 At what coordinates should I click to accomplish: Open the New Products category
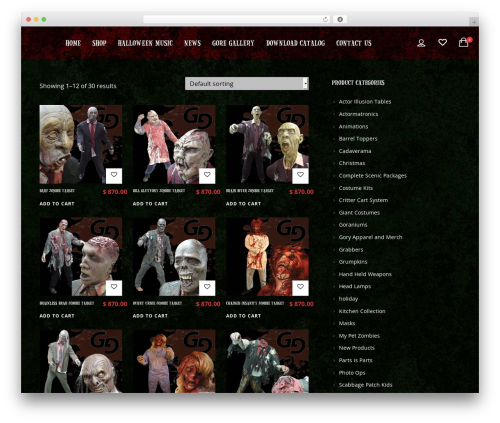(x=357, y=348)
